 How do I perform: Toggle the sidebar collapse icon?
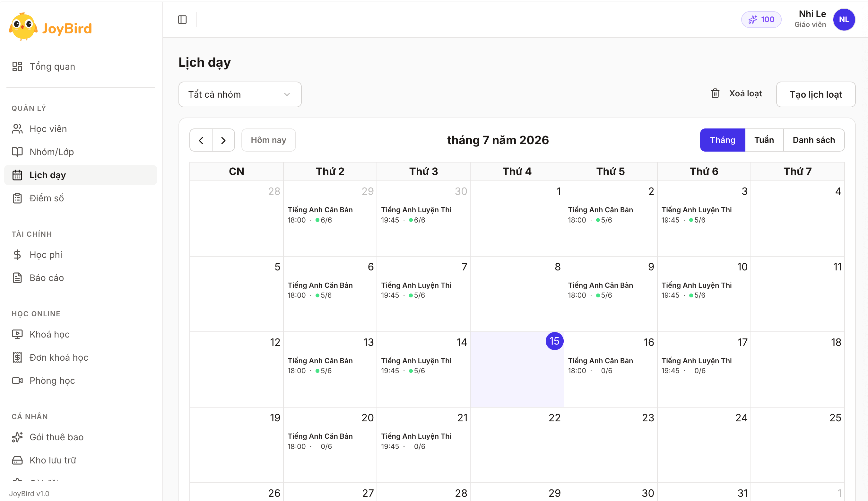coord(182,20)
